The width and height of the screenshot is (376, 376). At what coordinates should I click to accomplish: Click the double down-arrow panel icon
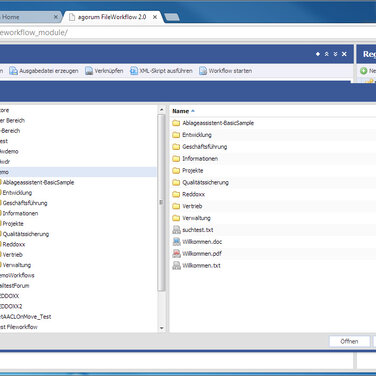(335, 54)
